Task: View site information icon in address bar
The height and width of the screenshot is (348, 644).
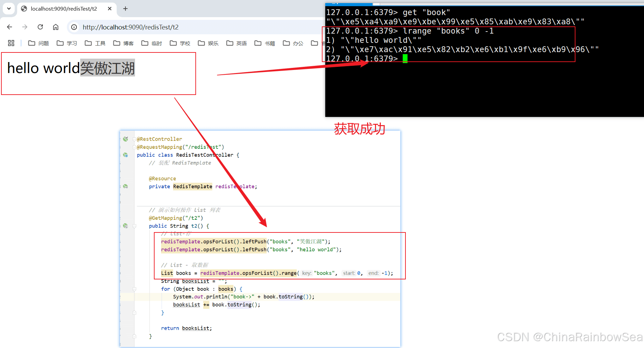Action: tap(74, 27)
